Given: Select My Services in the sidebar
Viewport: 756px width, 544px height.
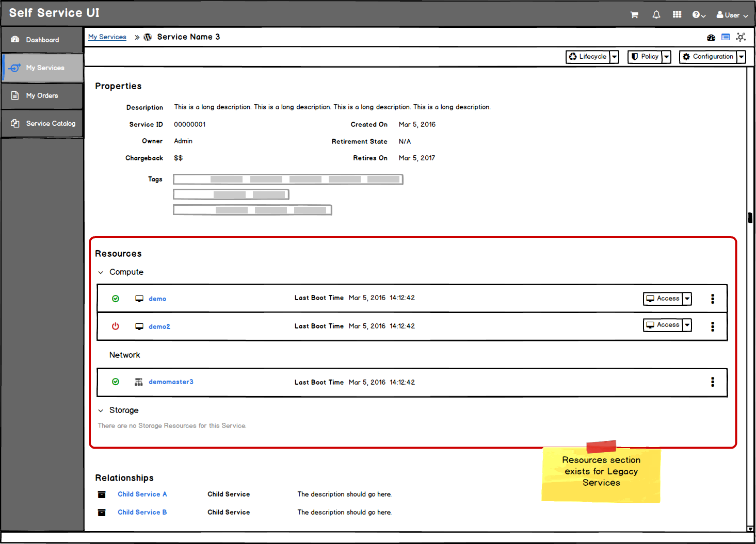Looking at the screenshot, I should [42, 68].
